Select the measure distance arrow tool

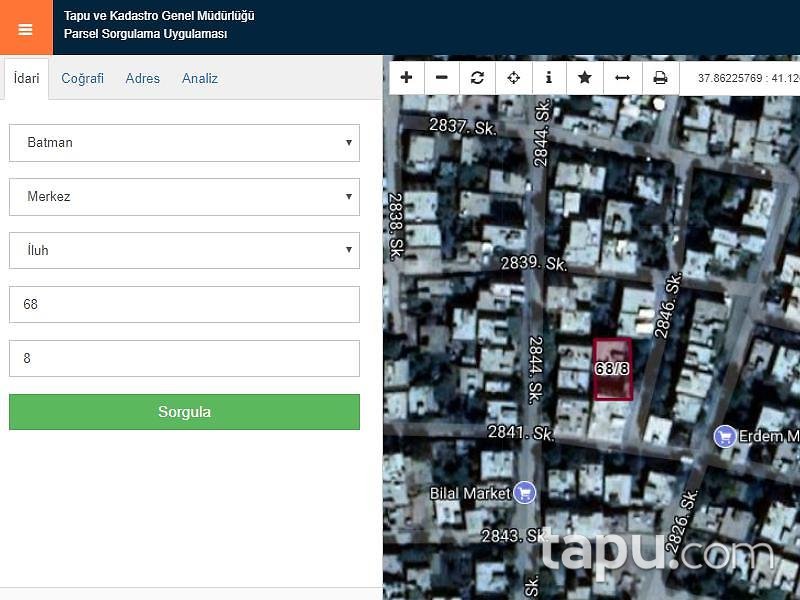(x=622, y=78)
